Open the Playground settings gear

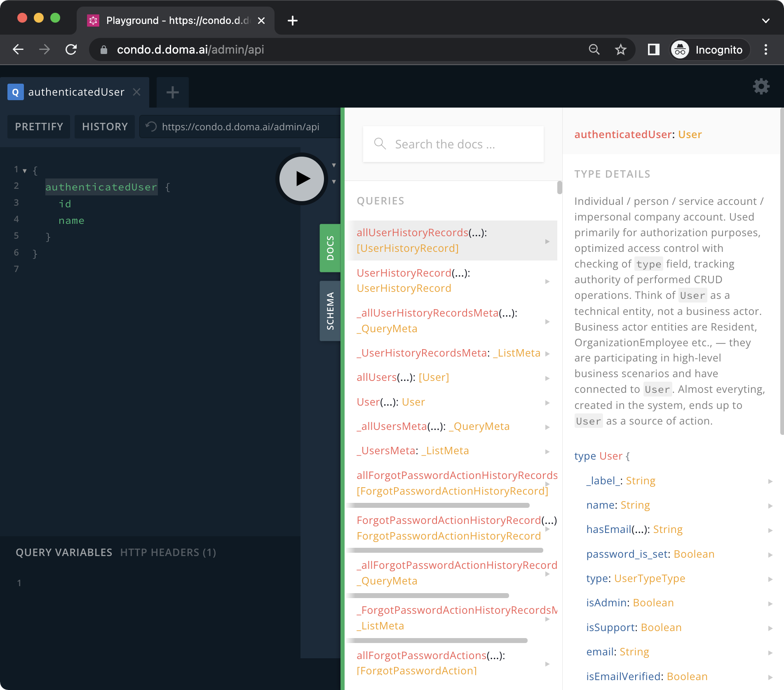pos(761,87)
